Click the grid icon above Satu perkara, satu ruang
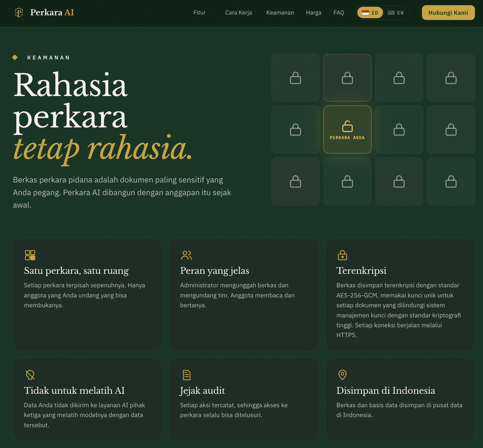 click(x=30, y=255)
